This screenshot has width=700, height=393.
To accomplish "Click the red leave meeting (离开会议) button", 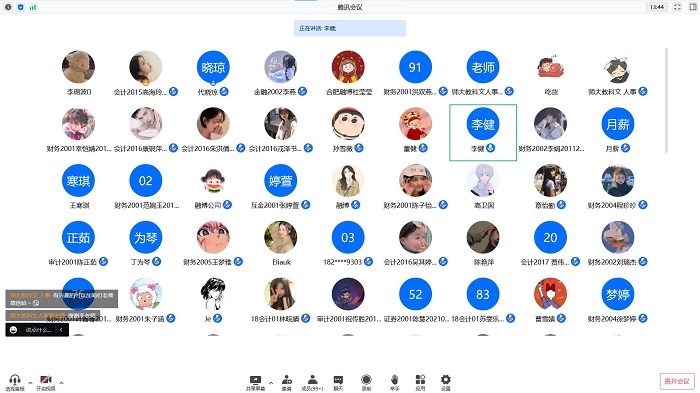I will pyautogui.click(x=677, y=381).
